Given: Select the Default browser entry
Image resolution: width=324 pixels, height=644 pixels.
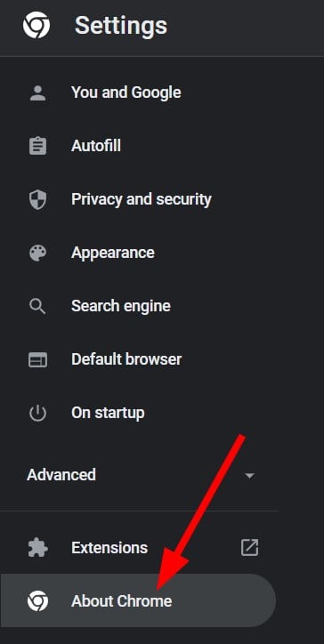Looking at the screenshot, I should pyautogui.click(x=126, y=359).
